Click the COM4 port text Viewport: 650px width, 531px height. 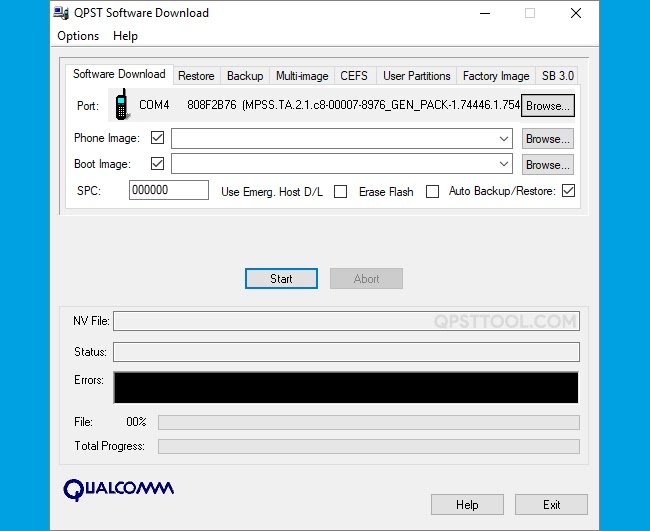click(x=154, y=105)
